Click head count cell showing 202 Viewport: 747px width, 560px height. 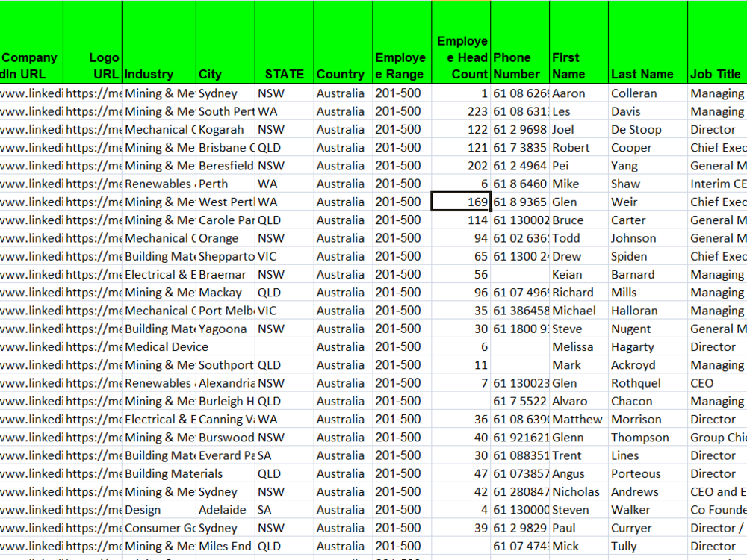pyautogui.click(x=461, y=166)
